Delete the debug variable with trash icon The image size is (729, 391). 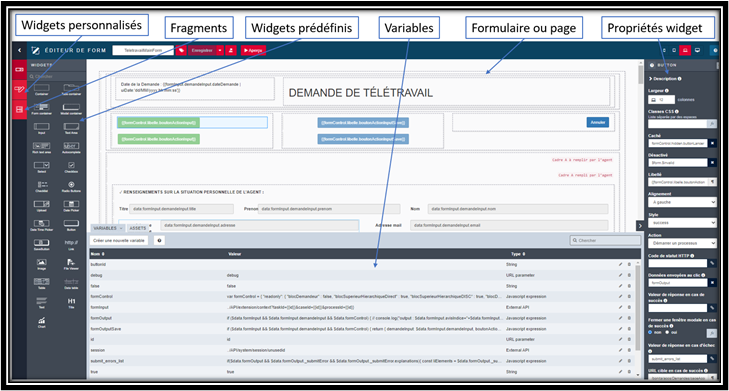point(630,275)
